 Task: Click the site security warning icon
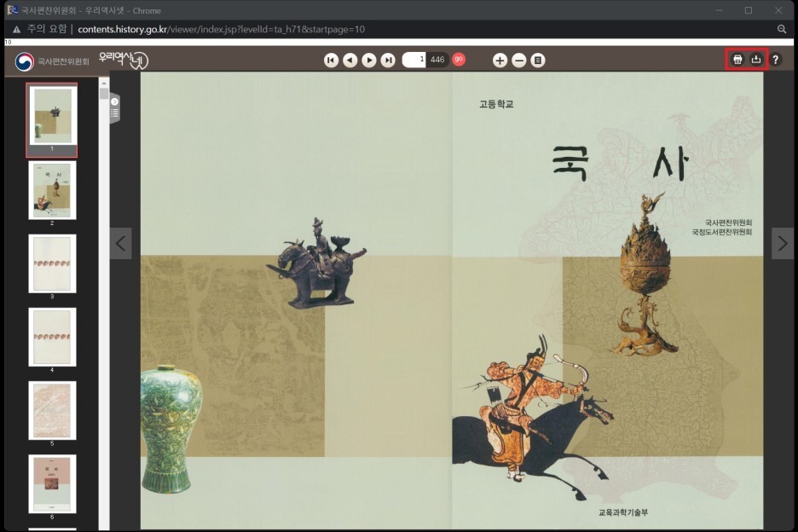point(17,29)
